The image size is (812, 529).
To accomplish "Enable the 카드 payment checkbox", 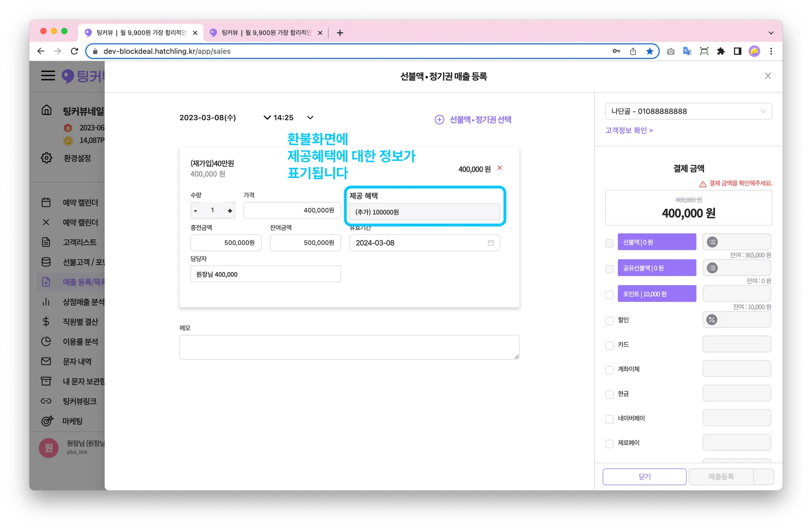I will pos(609,345).
